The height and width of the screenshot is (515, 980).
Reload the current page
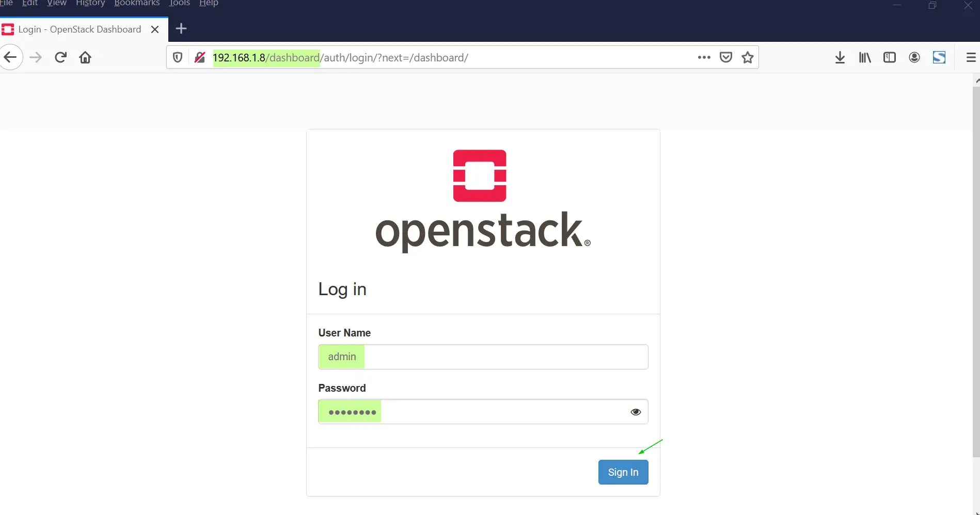click(60, 57)
